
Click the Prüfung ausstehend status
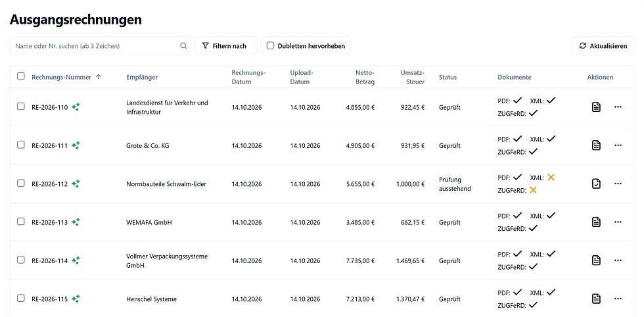(x=455, y=183)
